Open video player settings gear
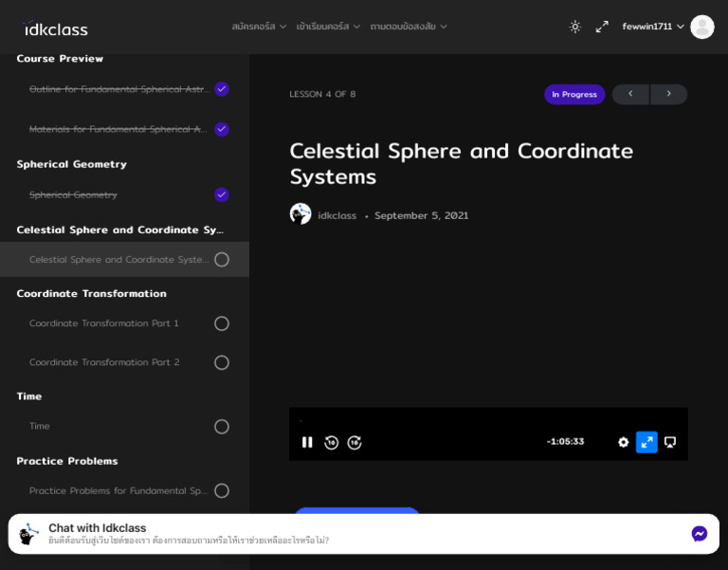 tap(623, 442)
